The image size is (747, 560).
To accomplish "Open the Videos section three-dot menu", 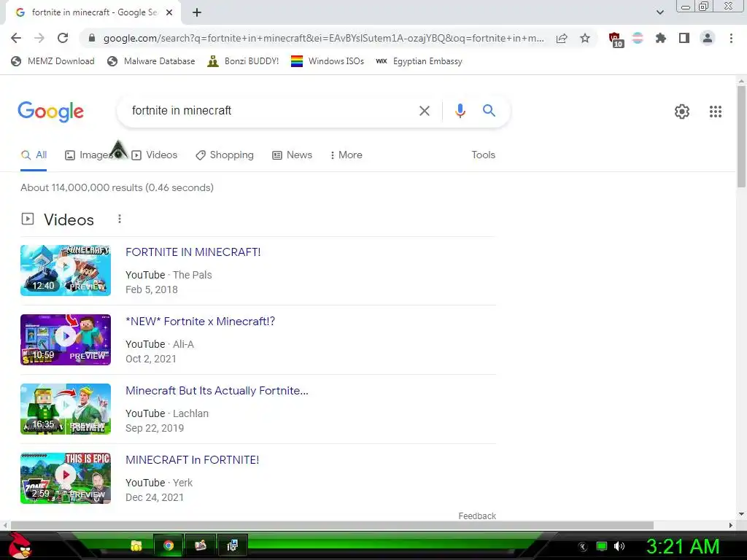I will [x=120, y=219].
